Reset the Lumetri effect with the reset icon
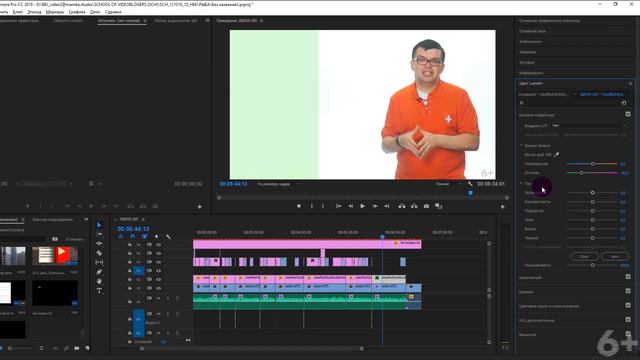The image size is (640, 360). [624, 103]
